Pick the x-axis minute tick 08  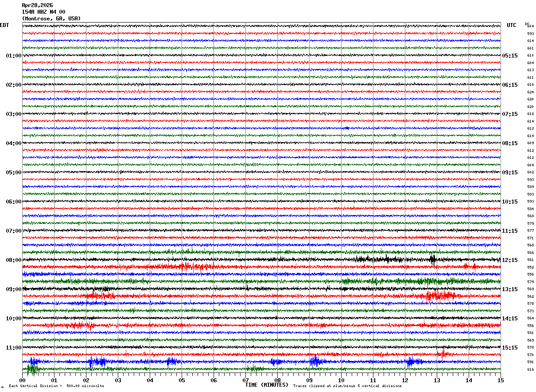[277, 380]
